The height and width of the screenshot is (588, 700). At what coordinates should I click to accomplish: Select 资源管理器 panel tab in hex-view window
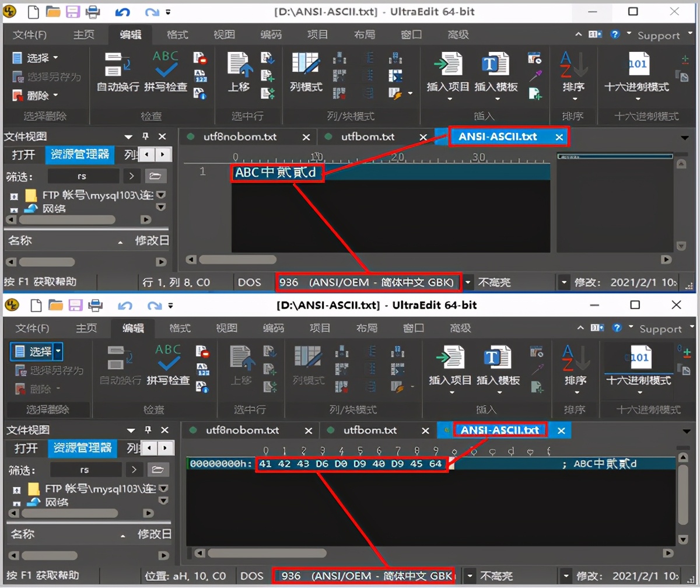click(x=82, y=448)
